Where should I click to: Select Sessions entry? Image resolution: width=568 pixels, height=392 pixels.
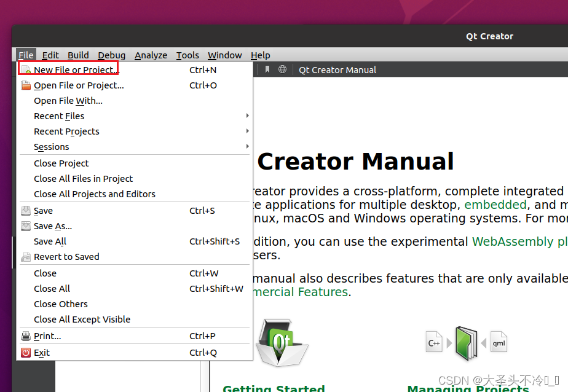(x=135, y=147)
